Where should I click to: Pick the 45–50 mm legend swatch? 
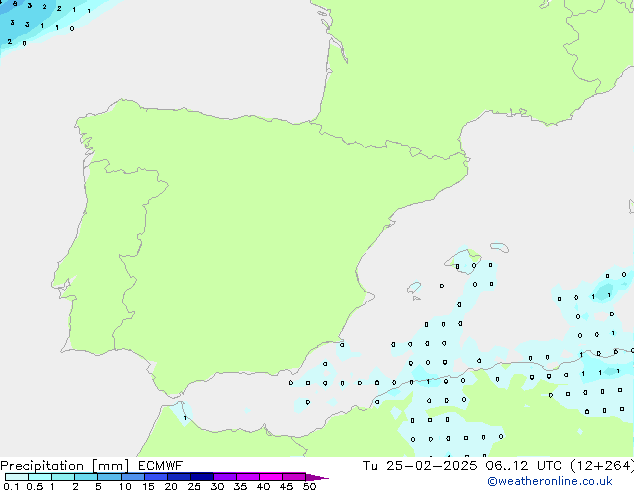pyautogui.click(x=294, y=477)
